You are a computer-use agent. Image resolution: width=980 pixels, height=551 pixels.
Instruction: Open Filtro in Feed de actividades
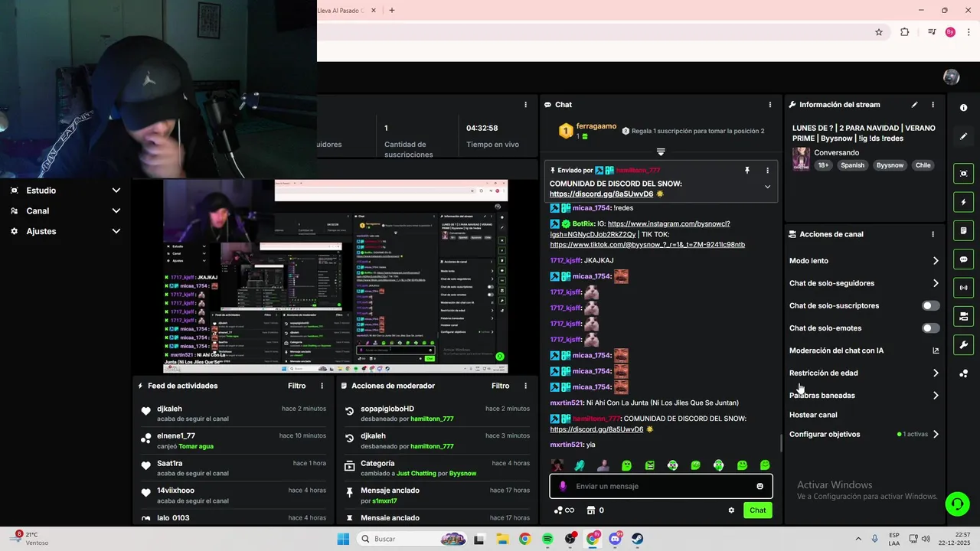pyautogui.click(x=296, y=386)
